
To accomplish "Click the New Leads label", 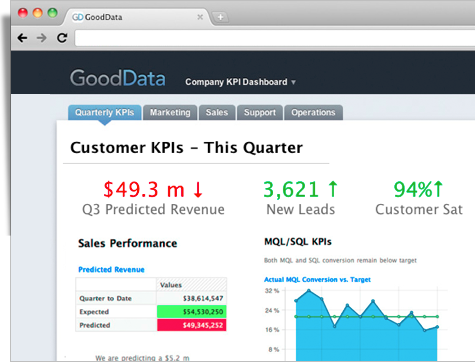I will 300,209.
